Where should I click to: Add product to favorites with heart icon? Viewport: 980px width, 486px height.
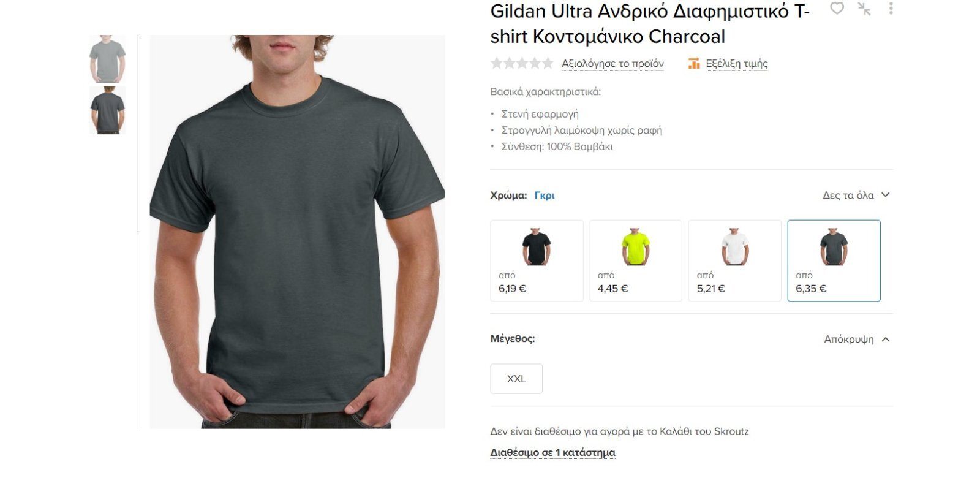[837, 8]
